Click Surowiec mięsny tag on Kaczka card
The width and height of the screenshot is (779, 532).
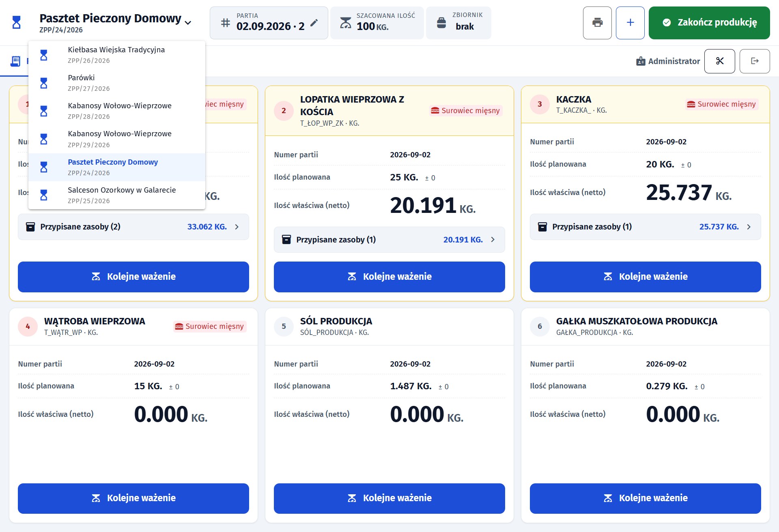[721, 104]
